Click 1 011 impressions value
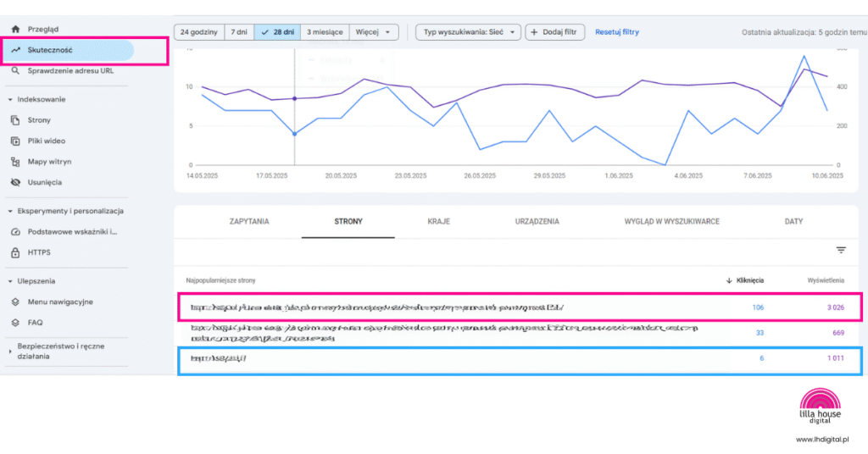The width and height of the screenshot is (868, 454). tap(835, 359)
